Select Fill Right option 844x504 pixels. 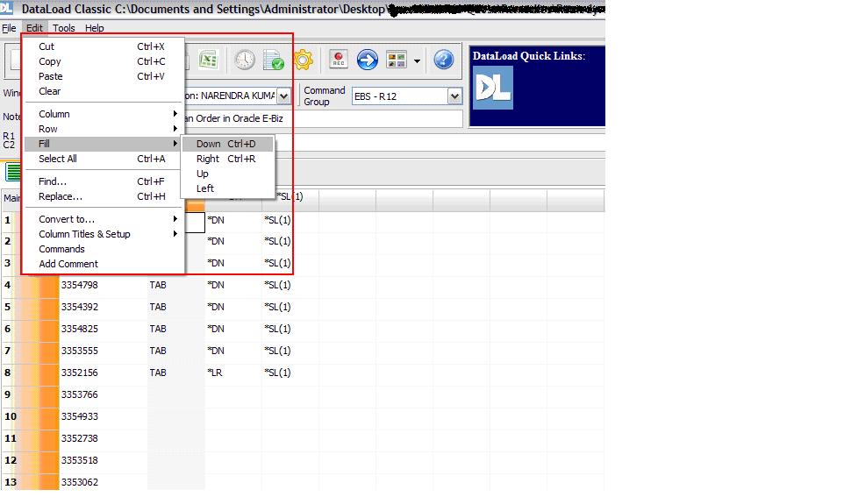click(228, 159)
